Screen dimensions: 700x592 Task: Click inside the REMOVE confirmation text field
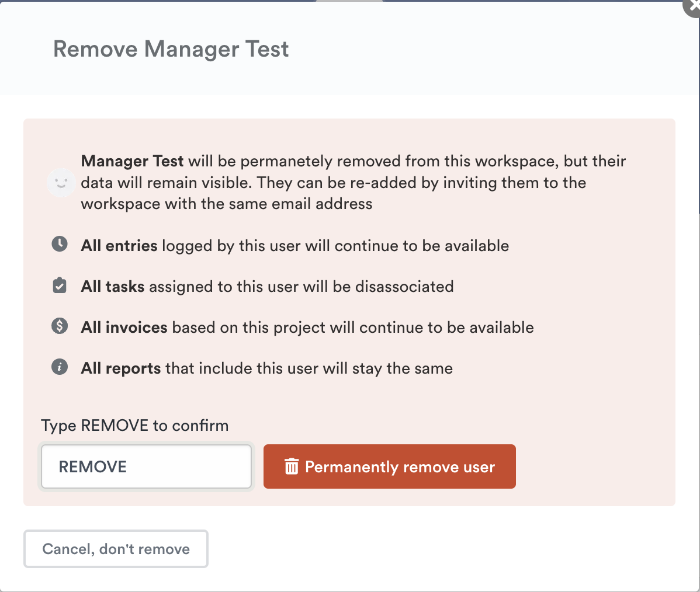point(146,466)
